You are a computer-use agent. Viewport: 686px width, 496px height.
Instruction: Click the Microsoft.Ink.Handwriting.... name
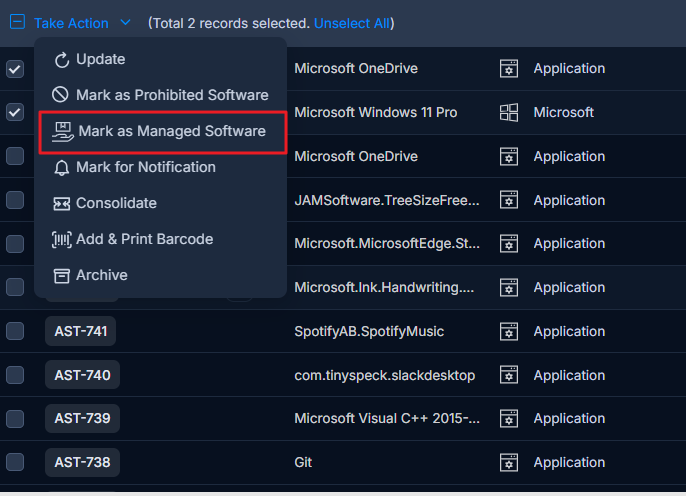[x=384, y=287]
